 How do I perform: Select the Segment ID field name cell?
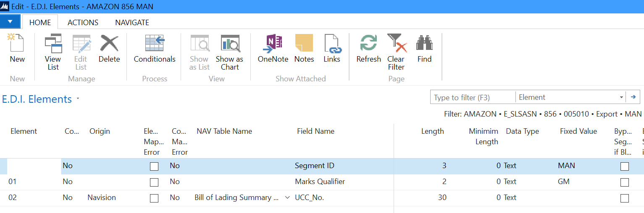pyautogui.click(x=315, y=166)
